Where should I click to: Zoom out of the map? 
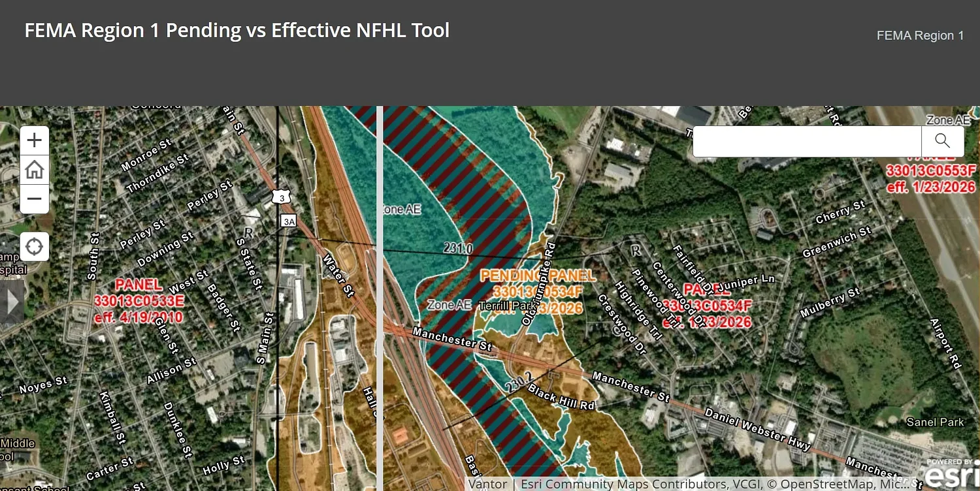tap(35, 199)
